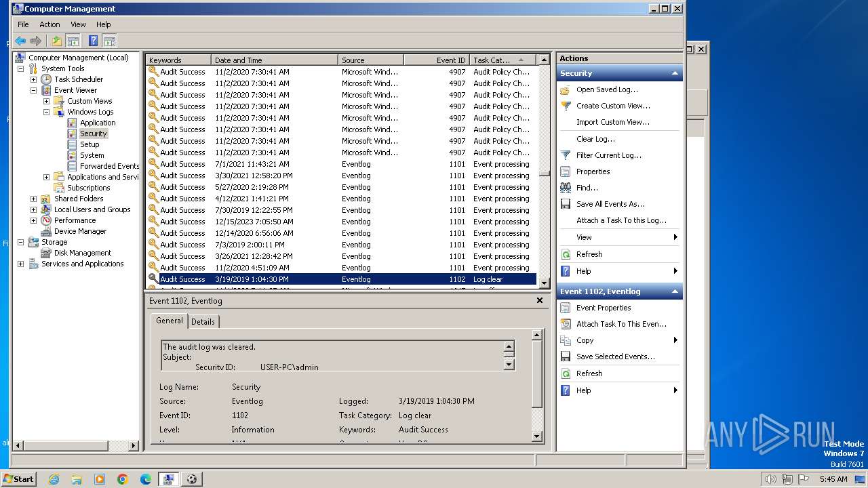Open log Properties action
Viewport: 868px width, 488px height.
point(593,171)
